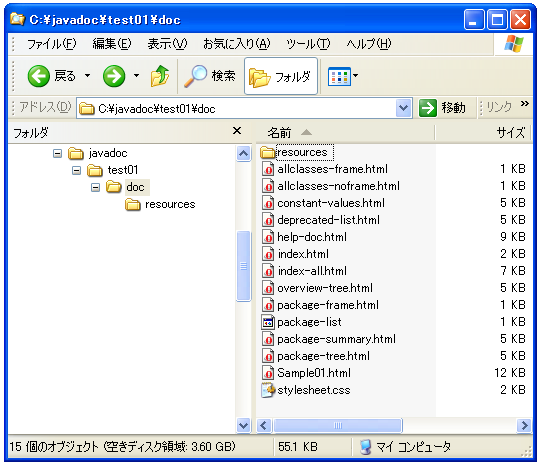
Task: Select deprecated-list.html file icon
Action: coord(268,220)
